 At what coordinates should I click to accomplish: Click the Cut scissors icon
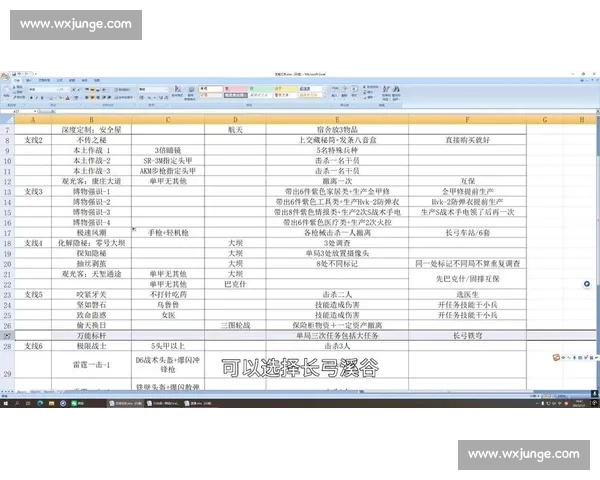[14, 87]
